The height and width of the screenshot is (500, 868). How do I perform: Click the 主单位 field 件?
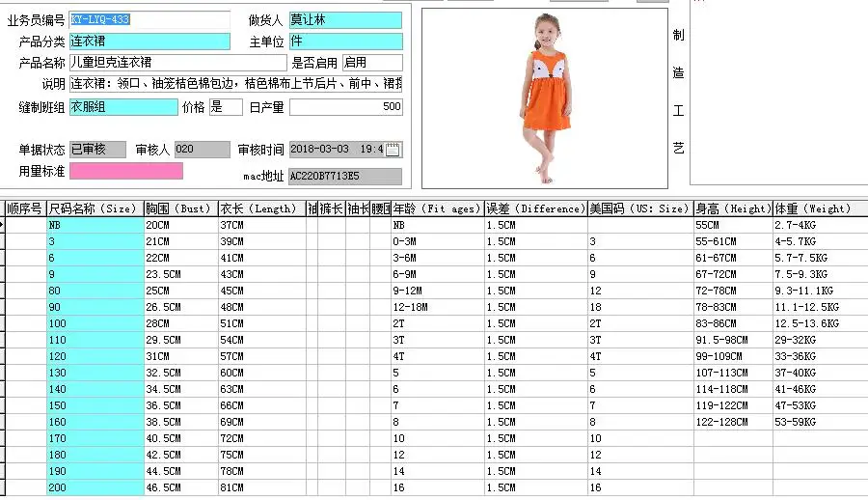pyautogui.click(x=345, y=42)
